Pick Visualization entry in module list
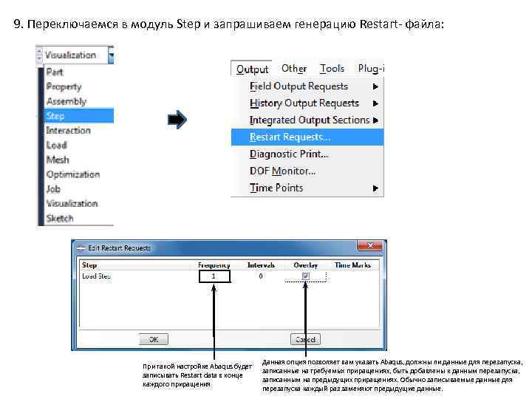532x399 pixels. point(72,204)
